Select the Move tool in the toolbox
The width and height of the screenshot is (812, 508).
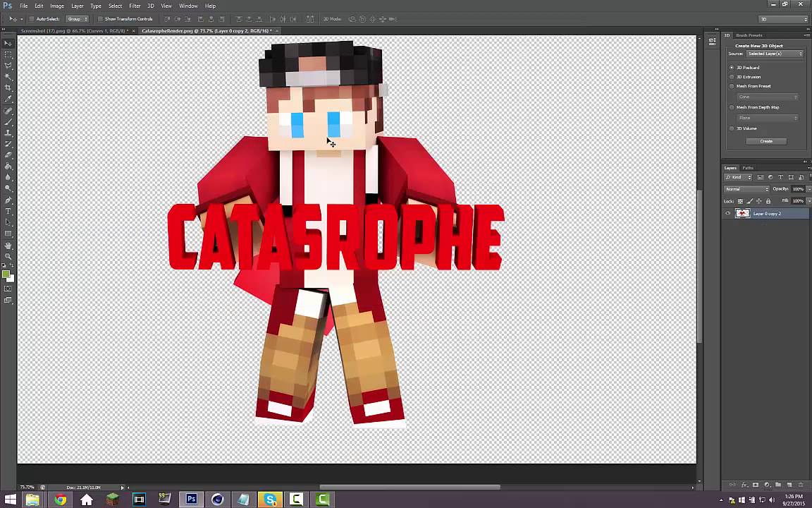[8, 44]
